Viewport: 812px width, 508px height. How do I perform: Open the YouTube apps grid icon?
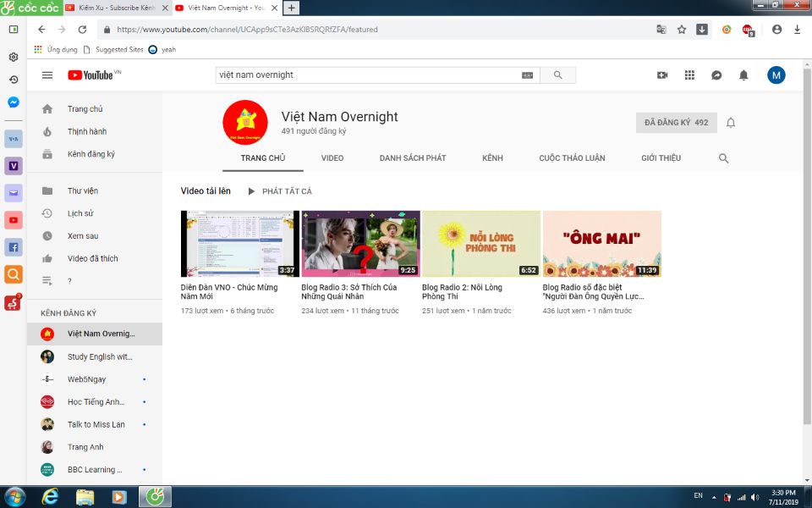(x=689, y=75)
